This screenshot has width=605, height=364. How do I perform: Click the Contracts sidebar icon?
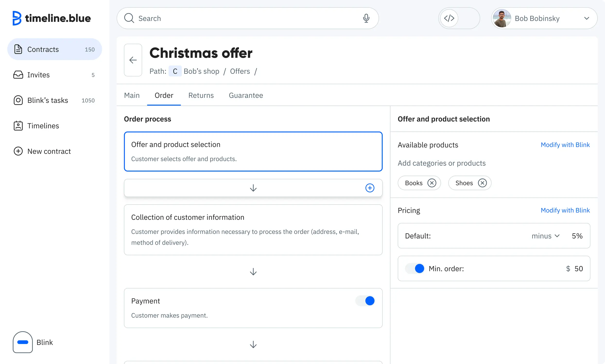click(x=18, y=49)
